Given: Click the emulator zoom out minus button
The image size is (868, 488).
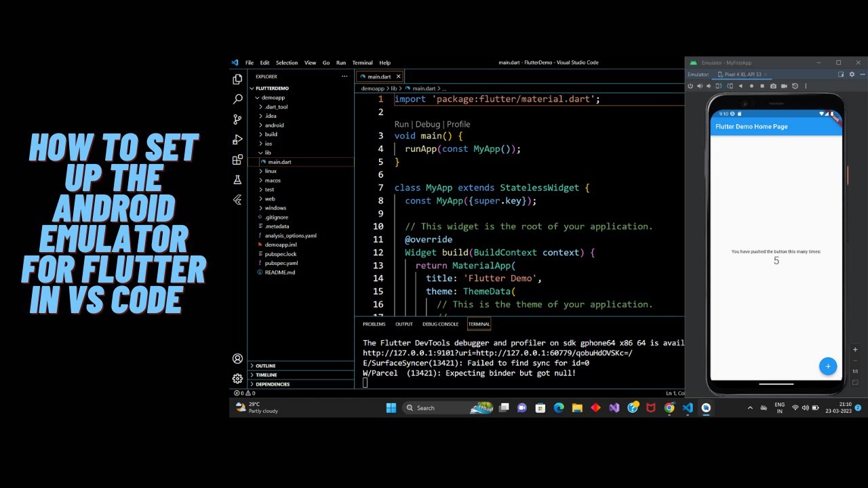Looking at the screenshot, I should tap(855, 361).
